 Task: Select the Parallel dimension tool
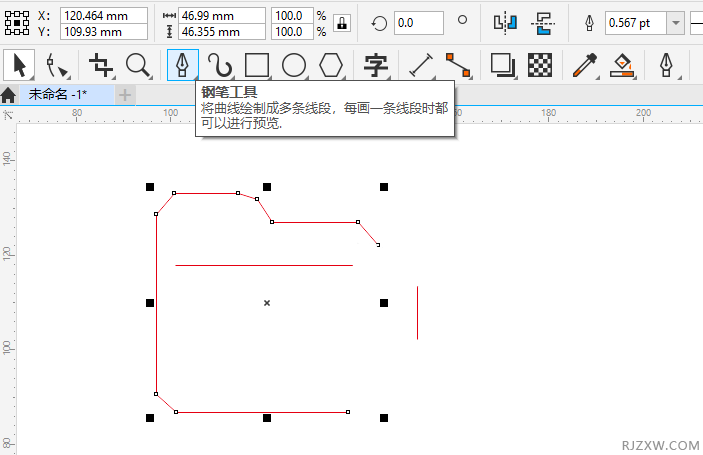click(x=421, y=65)
